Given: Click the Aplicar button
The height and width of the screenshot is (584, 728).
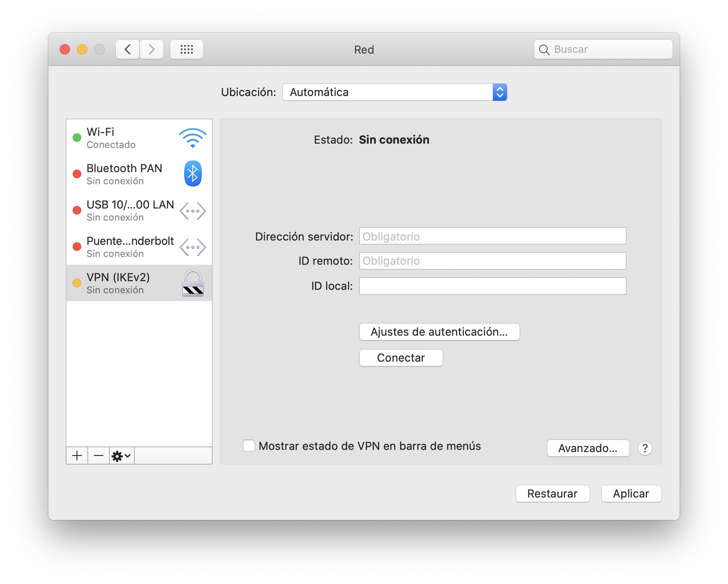Looking at the screenshot, I should [x=631, y=493].
